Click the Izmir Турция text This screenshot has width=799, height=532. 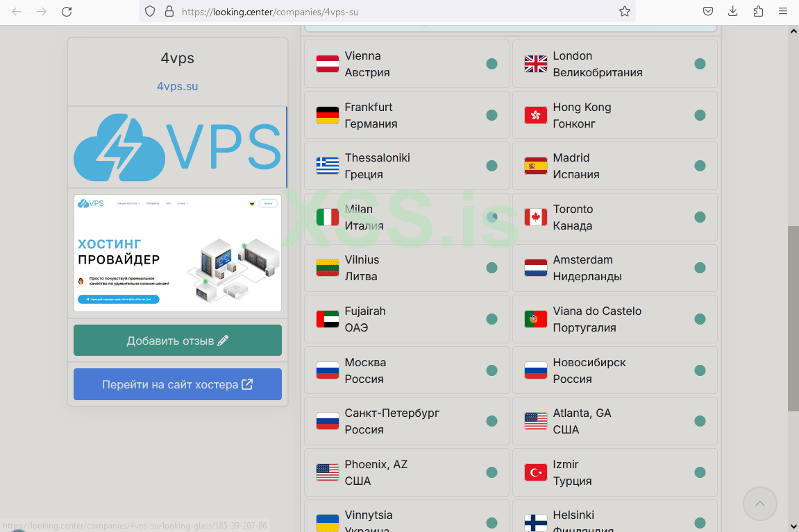click(x=572, y=472)
